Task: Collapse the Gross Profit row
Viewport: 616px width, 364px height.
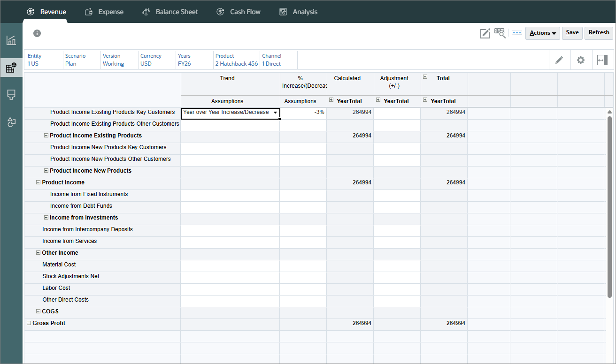Action: pos(29,323)
